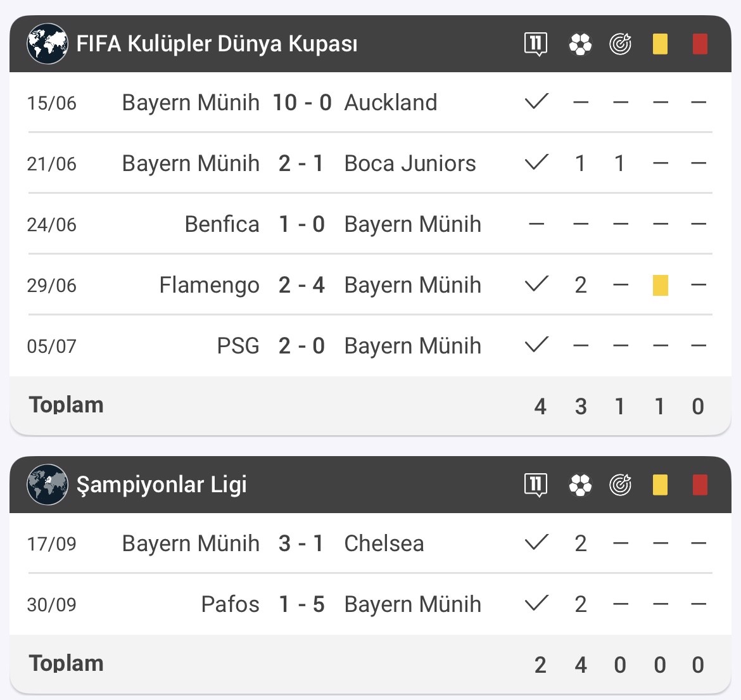Click the yellow card icon in the FIFA header
This screenshot has width=741, height=700.
click(660, 44)
